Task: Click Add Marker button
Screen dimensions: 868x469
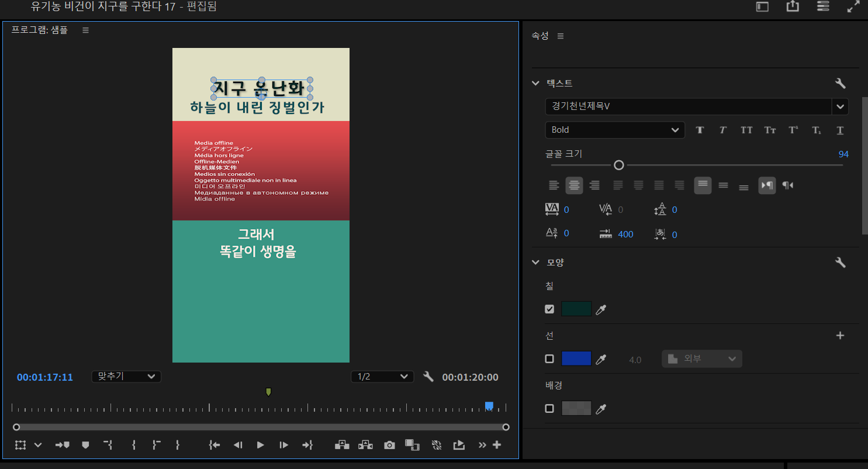Action: click(x=85, y=445)
